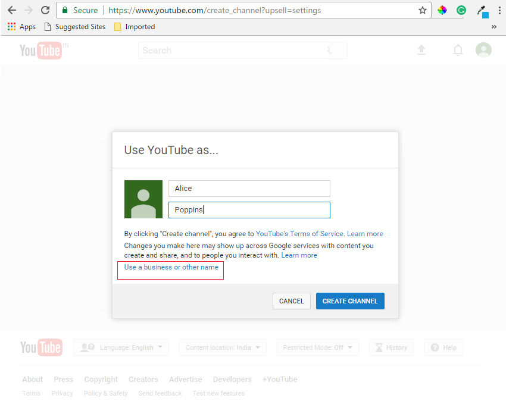The width and height of the screenshot is (506, 420).
Task: Open the Copyright footer link
Action: pos(101,380)
